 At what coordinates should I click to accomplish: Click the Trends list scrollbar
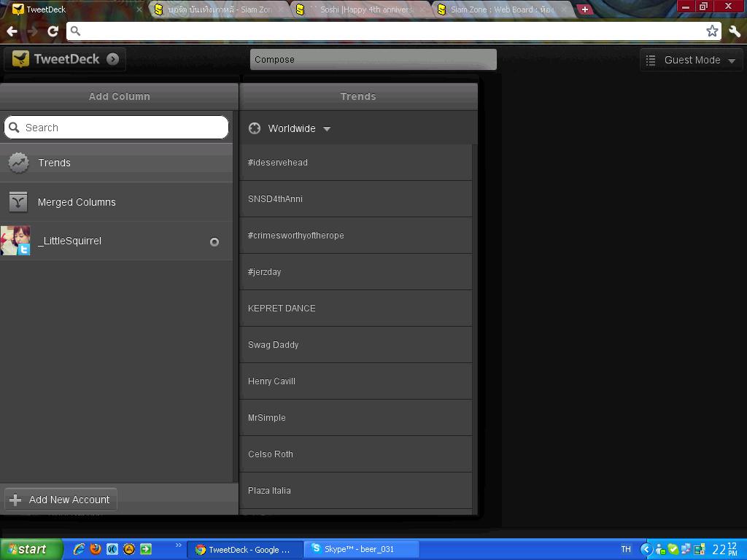point(474,329)
